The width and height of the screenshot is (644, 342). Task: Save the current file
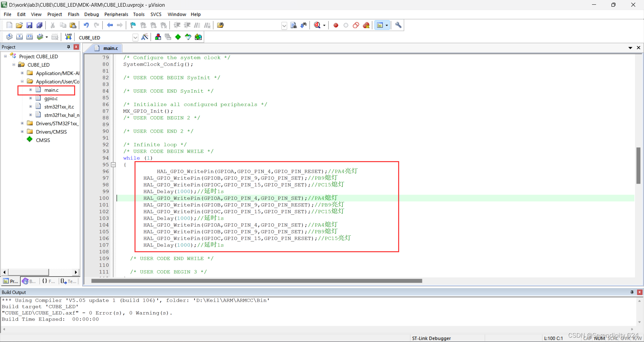[x=30, y=25]
